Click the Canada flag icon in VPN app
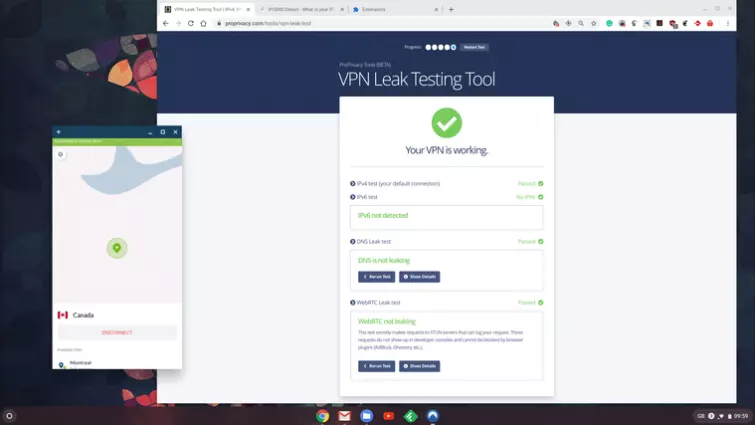 pyautogui.click(x=63, y=315)
